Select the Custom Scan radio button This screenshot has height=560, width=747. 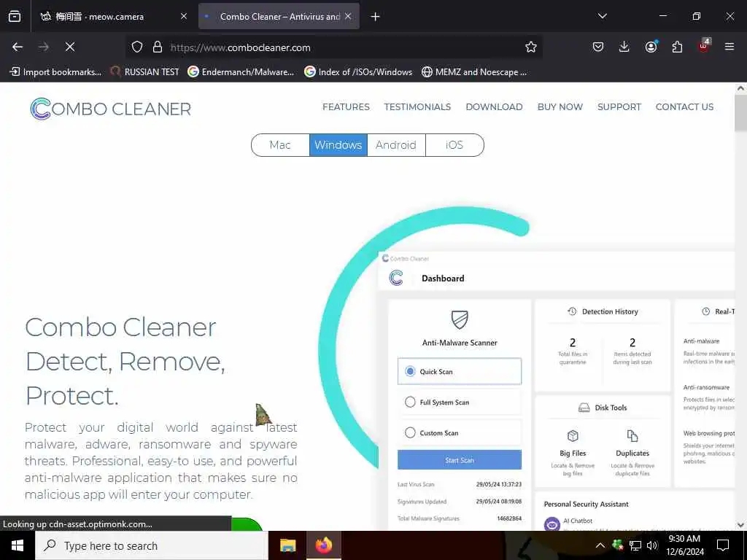[410, 433]
